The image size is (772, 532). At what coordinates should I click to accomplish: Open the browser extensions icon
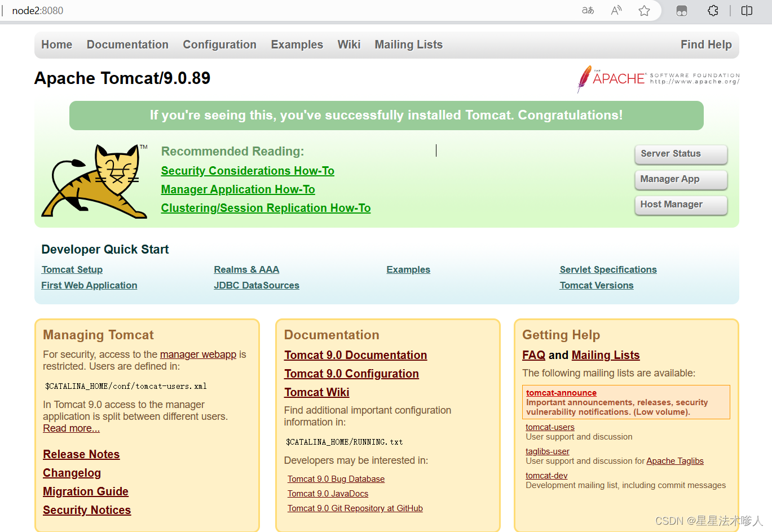point(713,10)
